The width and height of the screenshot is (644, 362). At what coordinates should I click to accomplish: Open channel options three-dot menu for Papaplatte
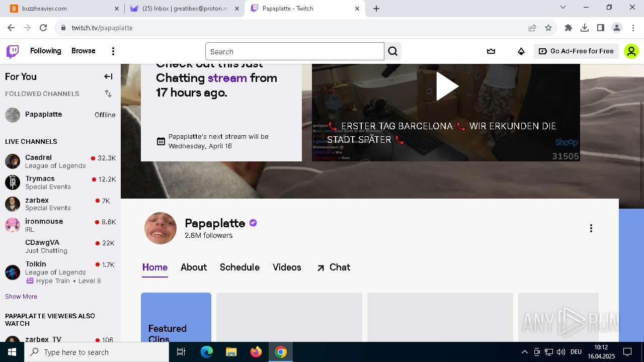click(x=591, y=228)
